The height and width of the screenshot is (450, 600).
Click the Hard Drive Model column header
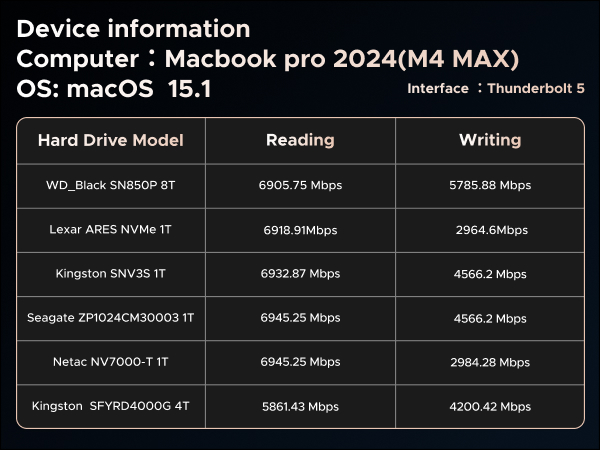pos(111,140)
